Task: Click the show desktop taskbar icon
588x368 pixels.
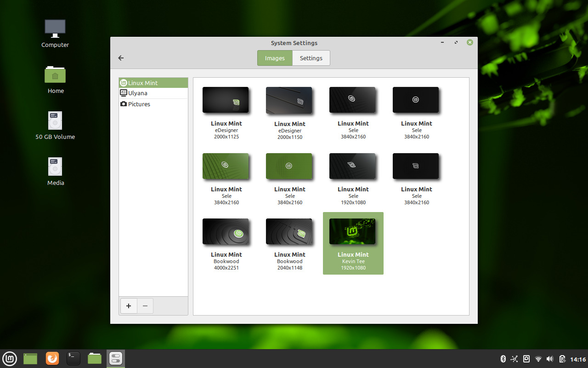Action: click(30, 358)
